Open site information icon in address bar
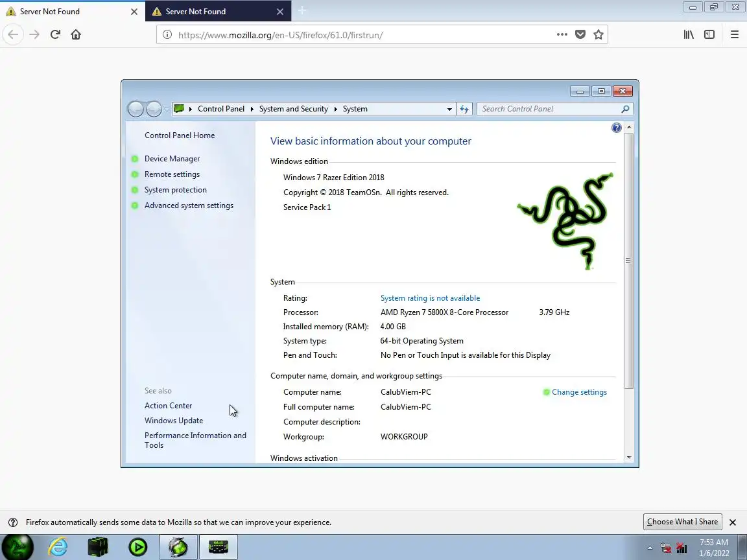 coord(167,35)
